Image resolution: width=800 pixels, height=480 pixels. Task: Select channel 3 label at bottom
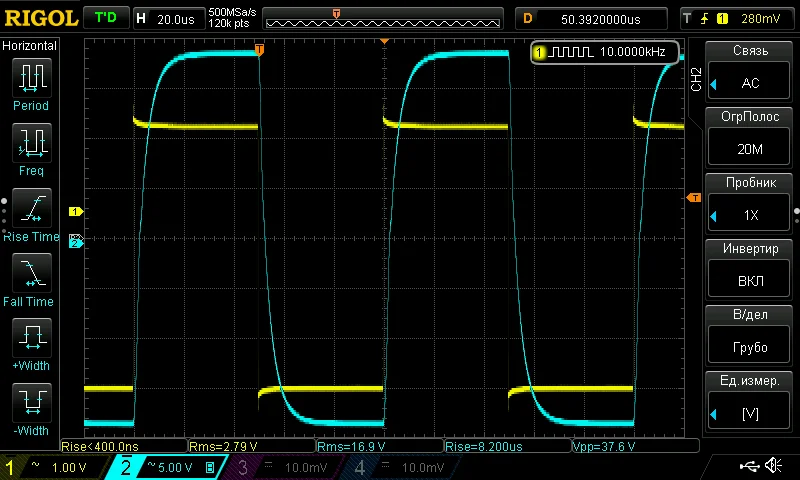(x=243, y=467)
